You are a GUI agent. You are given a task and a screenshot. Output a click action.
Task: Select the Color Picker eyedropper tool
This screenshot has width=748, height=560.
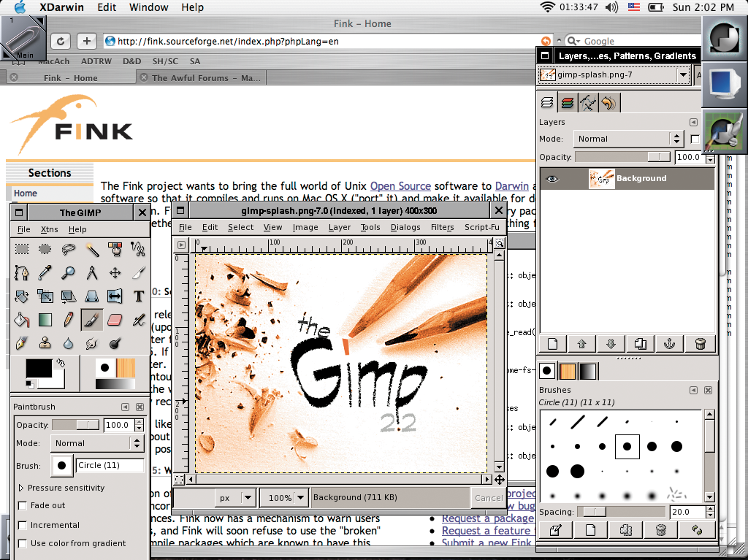point(45,273)
